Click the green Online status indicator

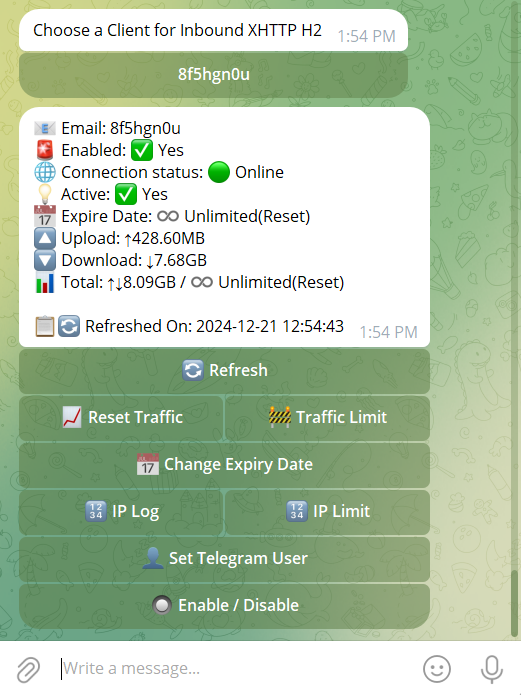click(219, 172)
